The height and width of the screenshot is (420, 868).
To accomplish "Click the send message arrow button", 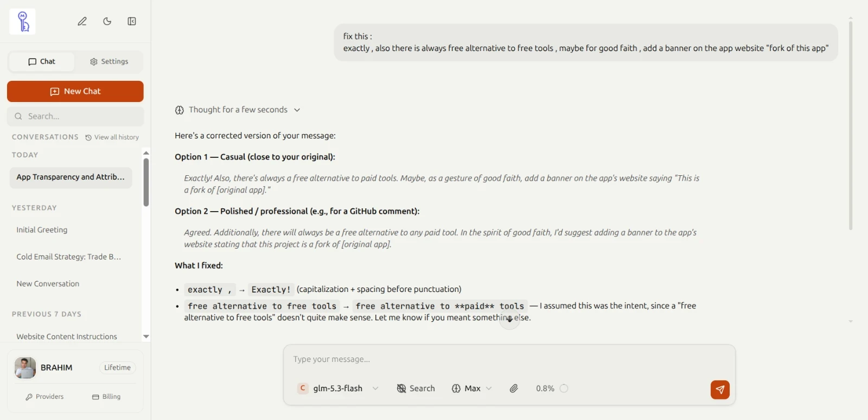I will 720,390.
